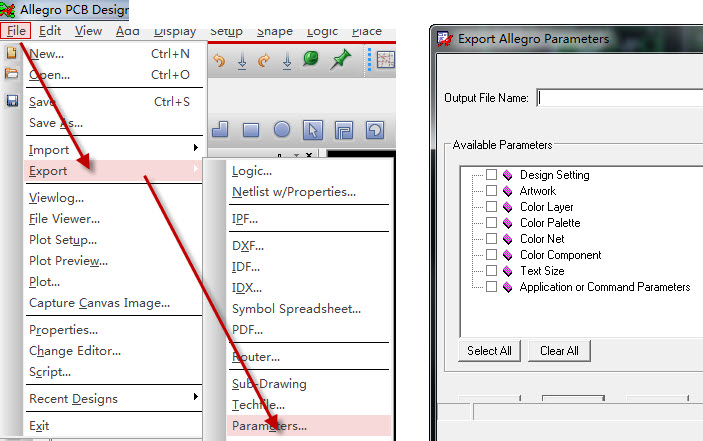
Task: Click the shape void circle tool
Action: click(x=375, y=130)
